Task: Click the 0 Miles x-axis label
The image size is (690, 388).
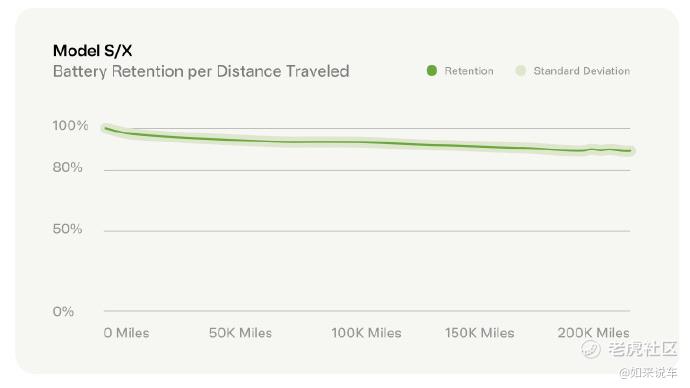Action: [126, 333]
